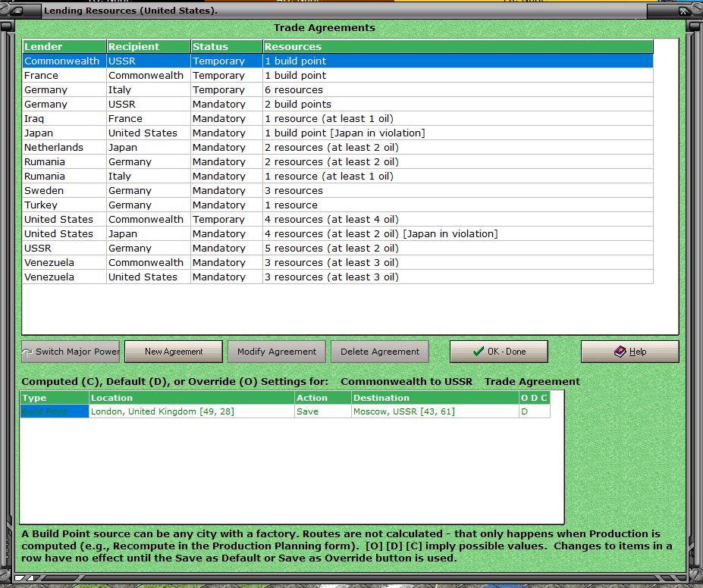Click the Save action cell
This screenshot has height=588, width=703.
323,411
